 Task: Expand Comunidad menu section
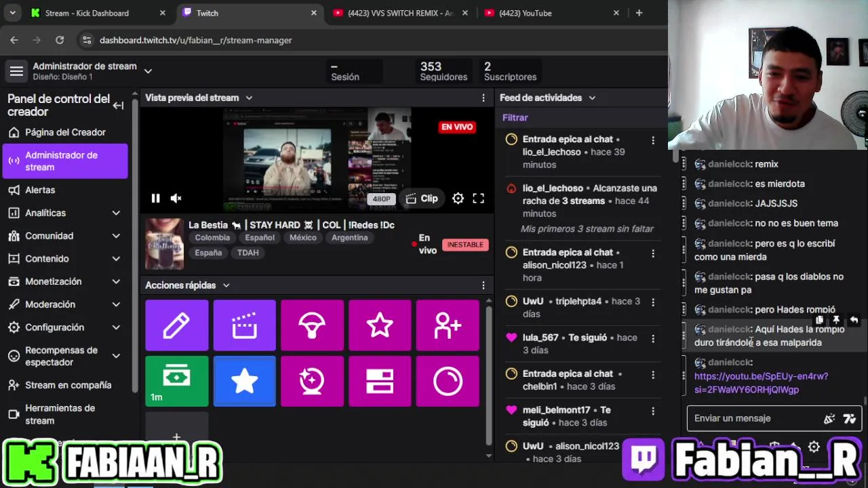tap(116, 236)
